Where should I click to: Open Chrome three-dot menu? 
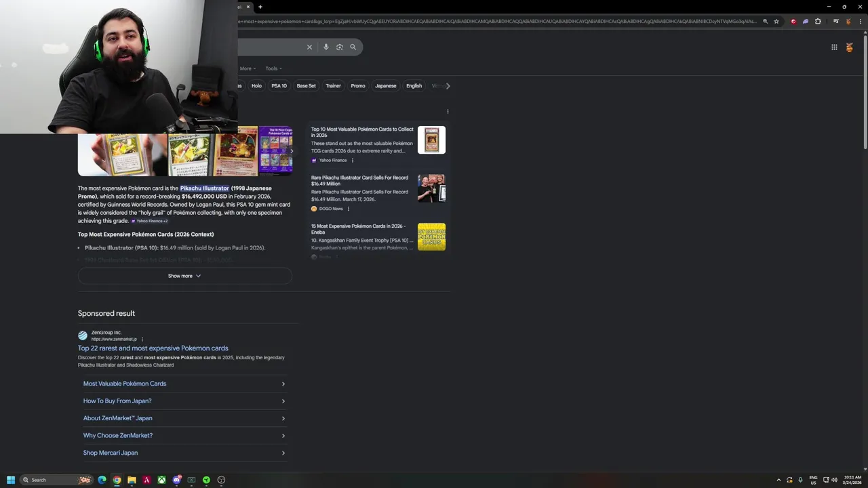click(859, 21)
